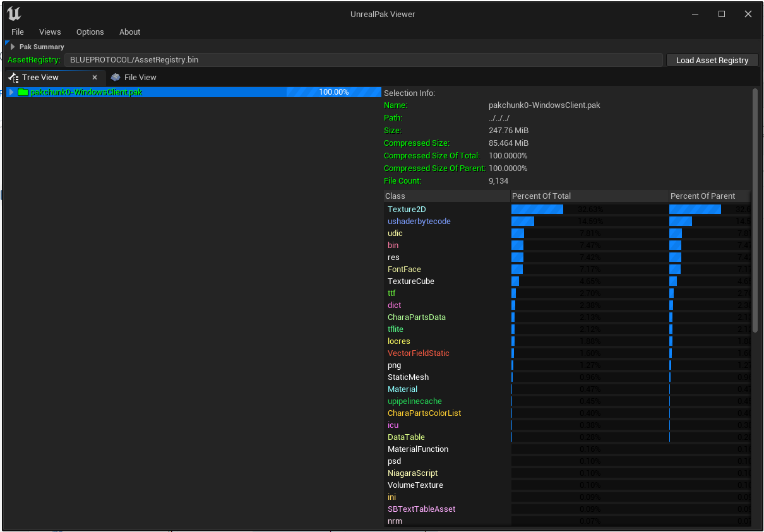Click the Unreal Engine logo icon
This screenshot has height=532, width=764.
[x=13, y=13]
